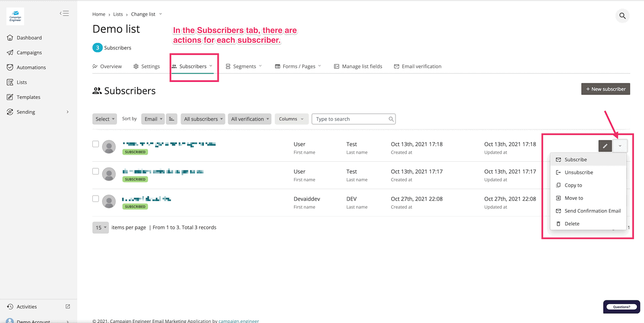Viewport: 644px width, 323px height.
Task: Switch to the Segments tab
Action: coord(244,66)
